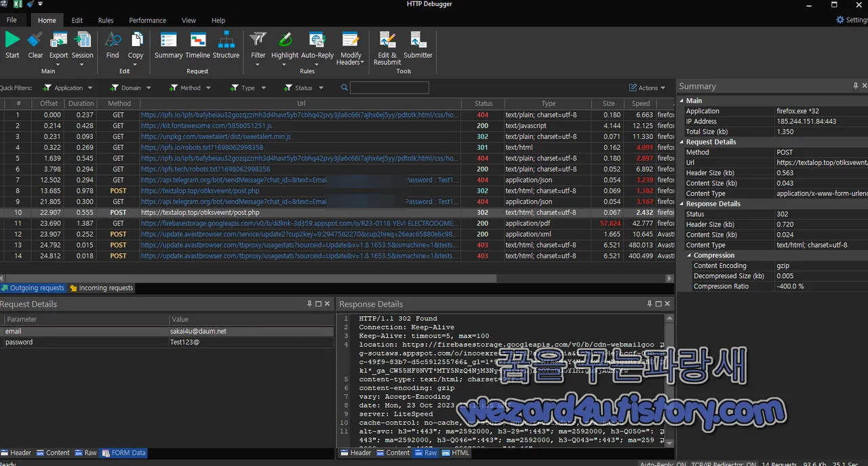Open the Performance menu
Image resolution: width=868 pixels, height=466 pixels.
click(147, 20)
